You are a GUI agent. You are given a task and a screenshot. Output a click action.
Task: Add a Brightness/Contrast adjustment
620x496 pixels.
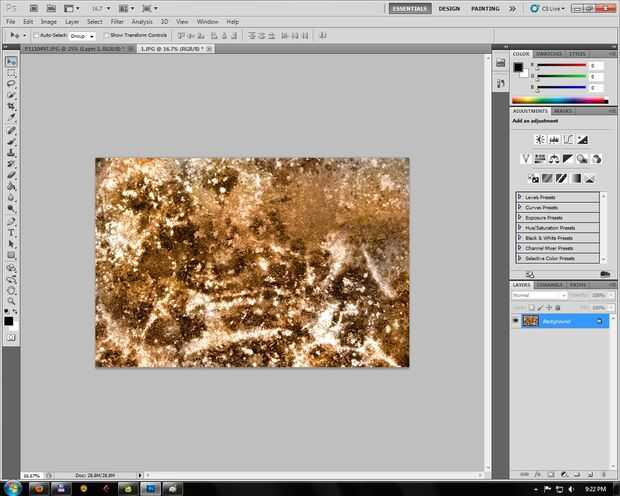click(539, 139)
